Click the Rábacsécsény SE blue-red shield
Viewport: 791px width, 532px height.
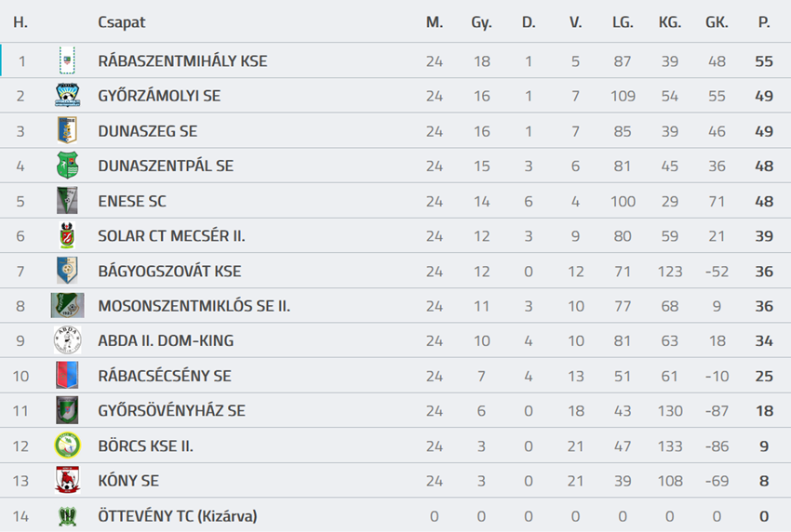click(x=67, y=376)
